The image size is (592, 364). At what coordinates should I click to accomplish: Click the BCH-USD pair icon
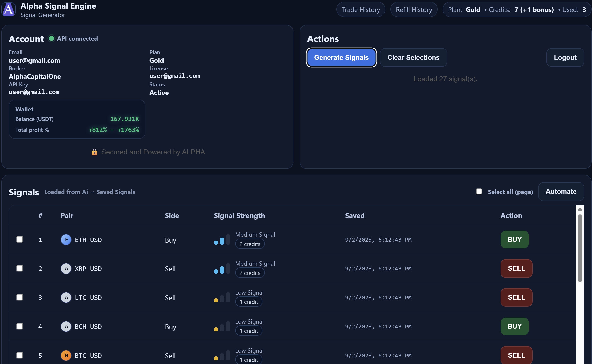(66, 326)
